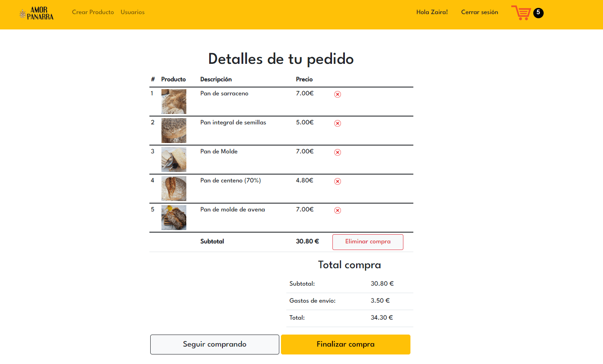Remove Pan de centeno (70%) with the X icon

337,181
